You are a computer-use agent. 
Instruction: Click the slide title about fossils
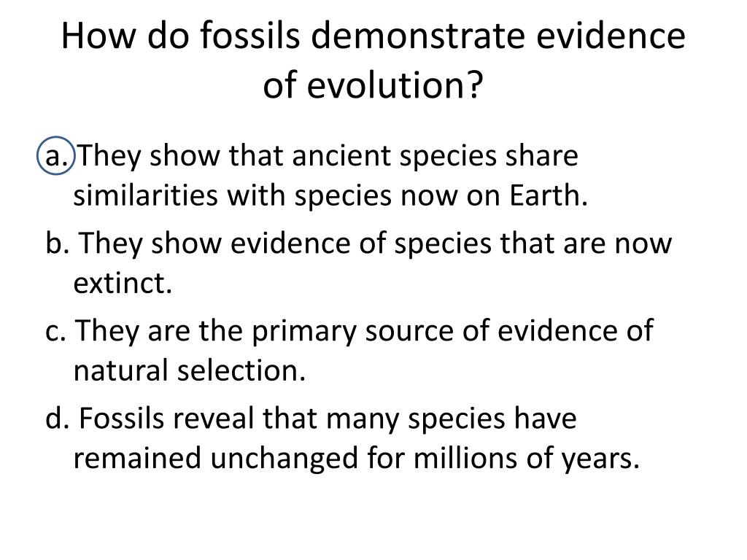coord(373,60)
